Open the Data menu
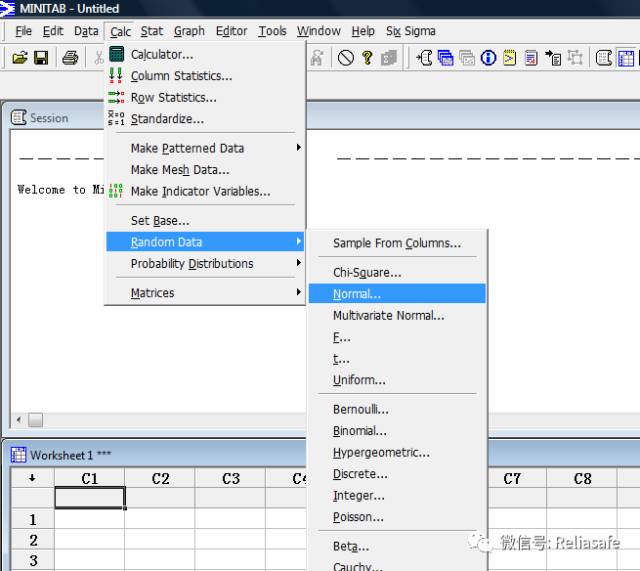Viewport: 640px width, 571px height. tap(86, 31)
